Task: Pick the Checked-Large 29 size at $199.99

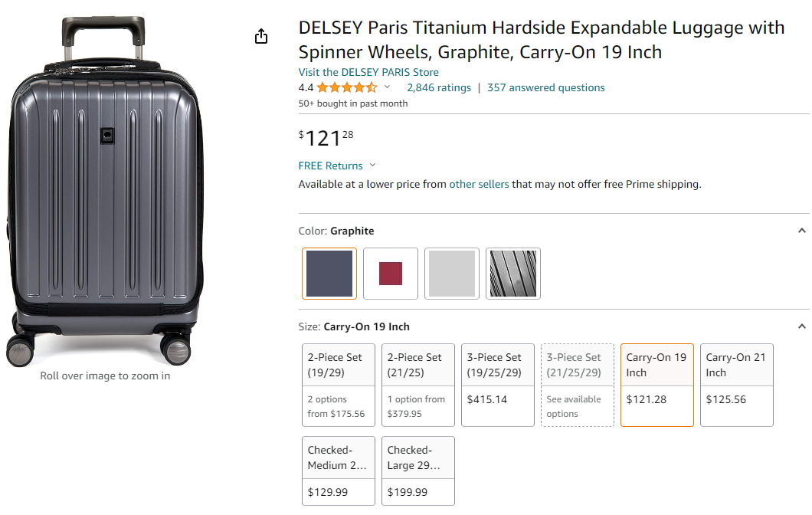Action: pyautogui.click(x=418, y=471)
